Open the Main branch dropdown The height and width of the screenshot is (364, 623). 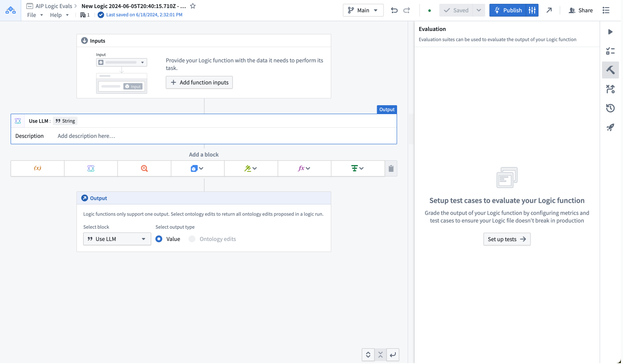pyautogui.click(x=363, y=10)
